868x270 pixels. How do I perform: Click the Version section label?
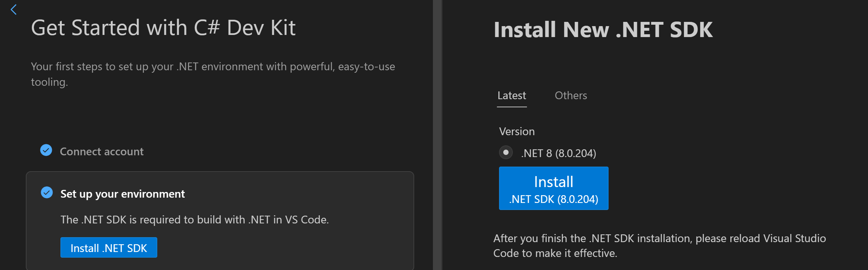click(517, 132)
